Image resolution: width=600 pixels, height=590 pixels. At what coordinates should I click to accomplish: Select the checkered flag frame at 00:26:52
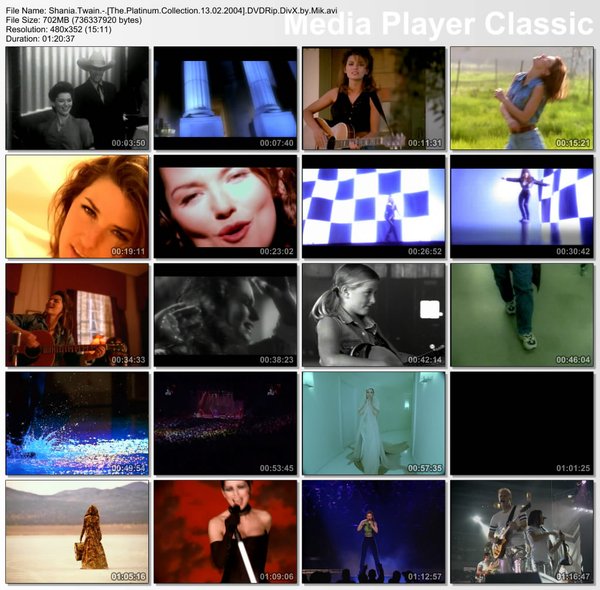tap(374, 207)
